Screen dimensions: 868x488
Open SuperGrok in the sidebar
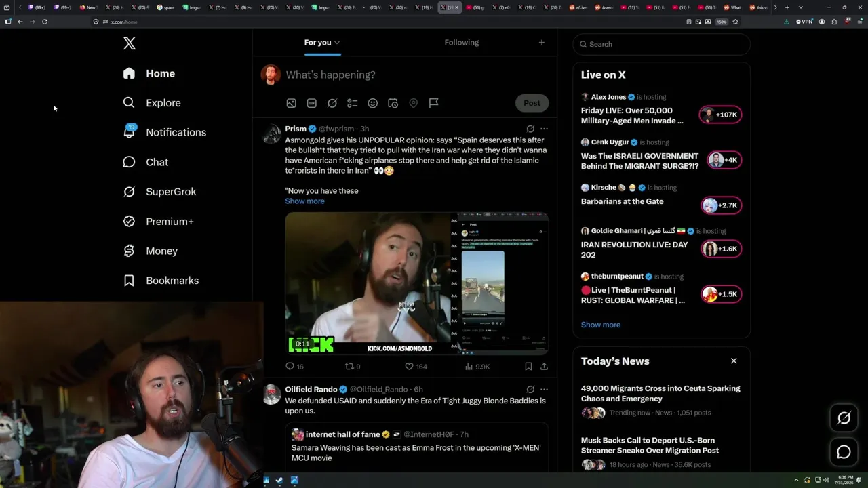click(159, 192)
